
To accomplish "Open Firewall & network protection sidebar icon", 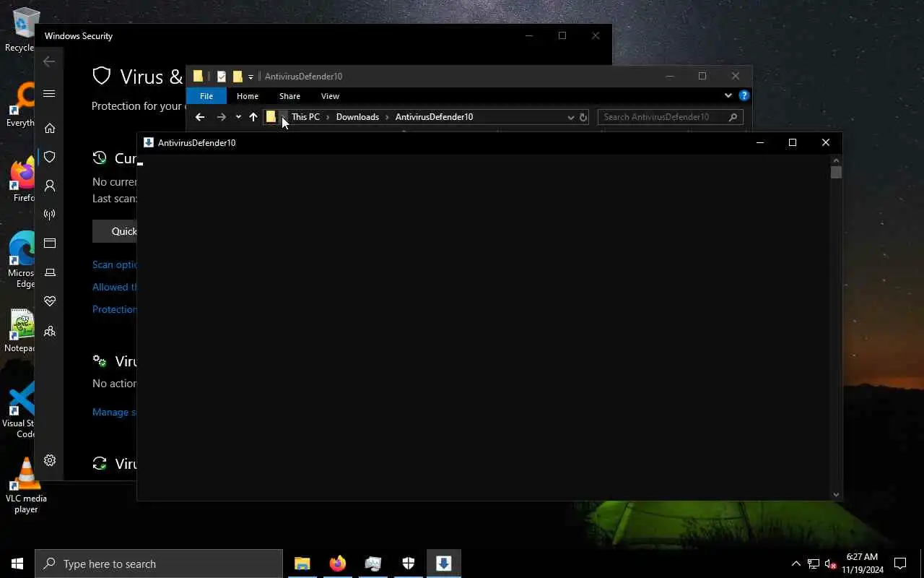I will coord(50,215).
